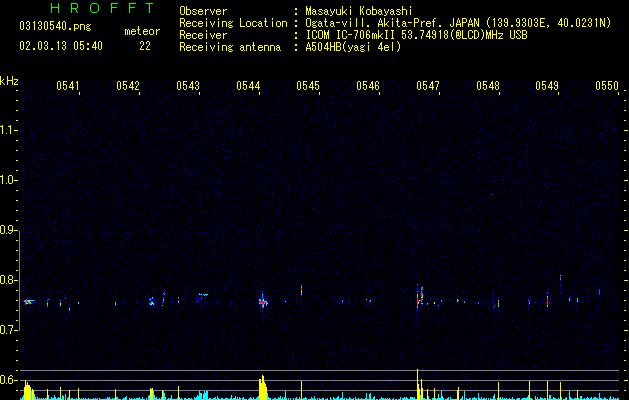The image size is (629, 400).
Task: Click the meteor count 22
Action: tap(145, 46)
